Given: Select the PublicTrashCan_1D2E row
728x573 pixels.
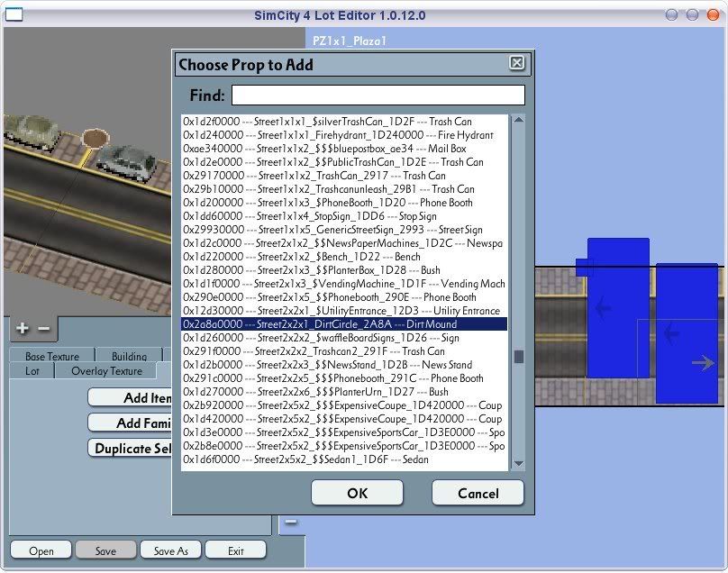Looking at the screenshot, I should pos(344,162).
